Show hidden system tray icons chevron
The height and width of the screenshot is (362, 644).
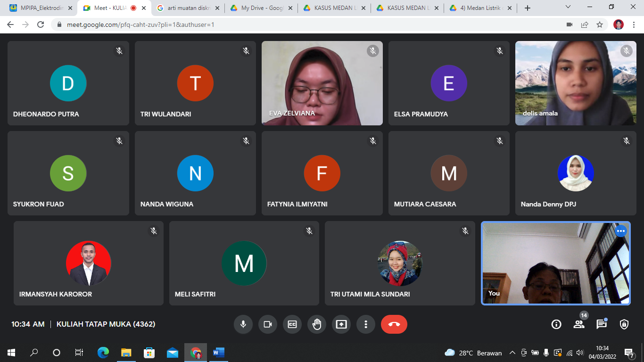pyautogui.click(x=512, y=353)
